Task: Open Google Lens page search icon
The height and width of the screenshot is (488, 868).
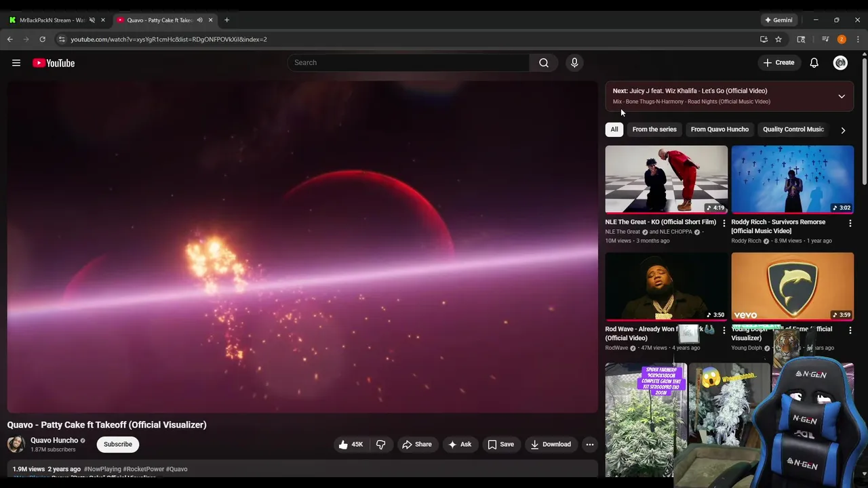Action: coord(801,39)
